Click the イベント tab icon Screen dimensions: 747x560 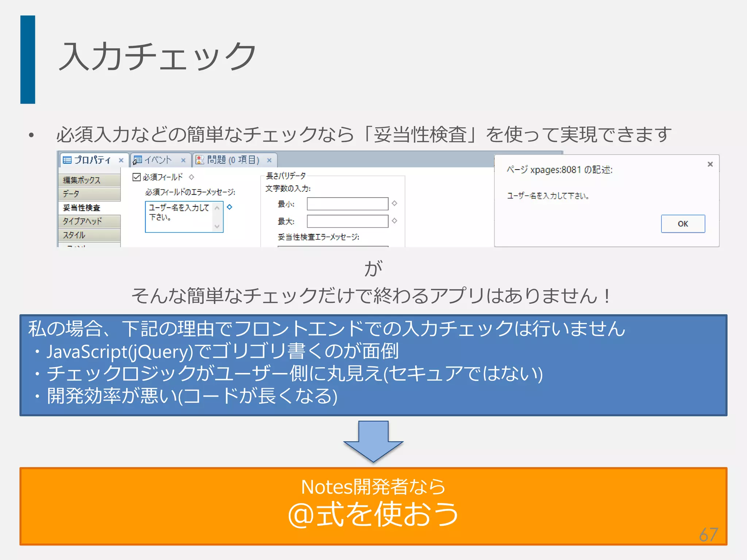(138, 160)
